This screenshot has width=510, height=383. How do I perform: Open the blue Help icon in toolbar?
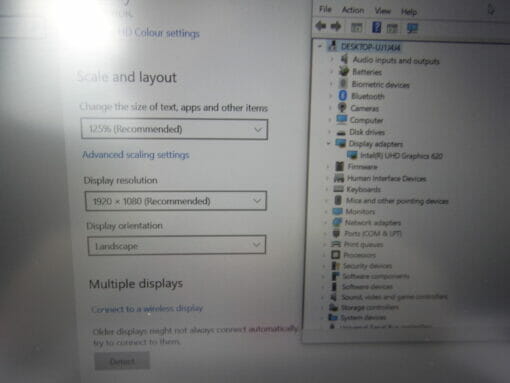(x=376, y=27)
